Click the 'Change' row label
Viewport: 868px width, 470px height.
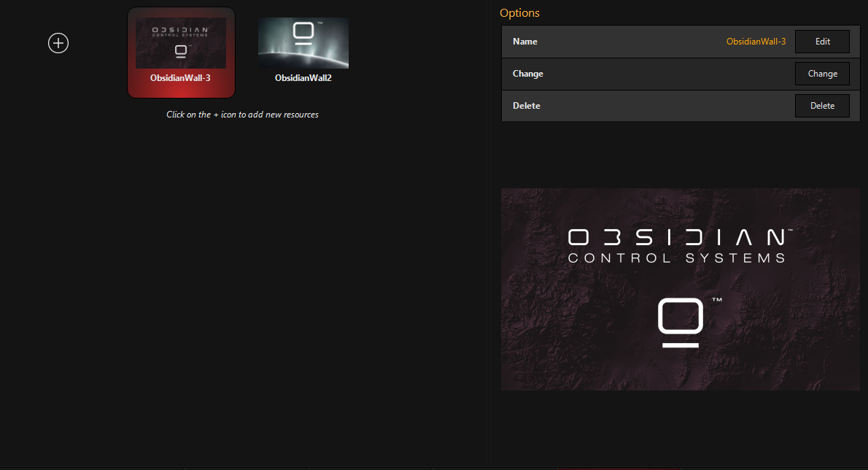coord(527,74)
